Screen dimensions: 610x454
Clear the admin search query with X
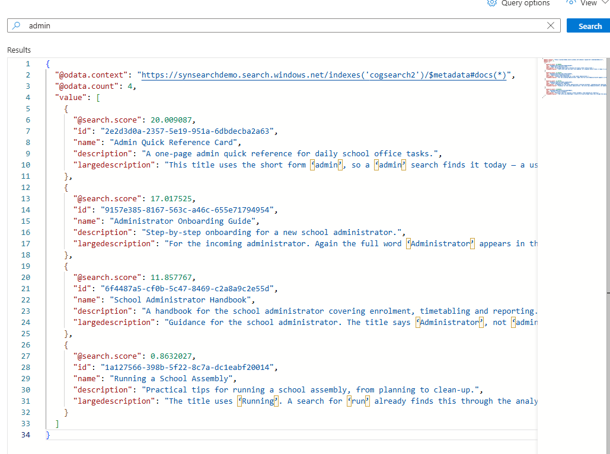click(550, 26)
